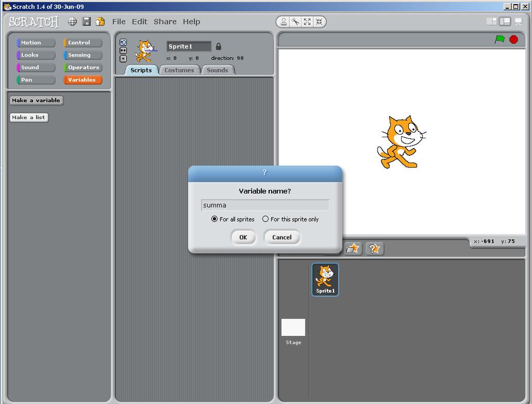The width and height of the screenshot is (532, 404).
Task: Click the cat sprite on the stage
Action: click(402, 142)
